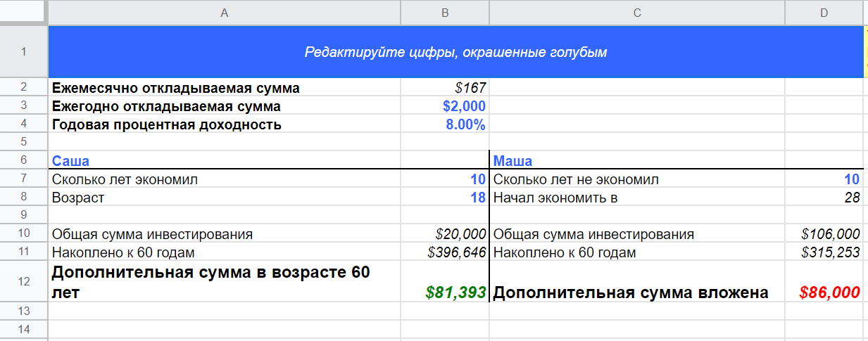Select value 10 next to 'Сколько лет экономил'
The width and height of the screenshot is (868, 341).
pyautogui.click(x=445, y=179)
